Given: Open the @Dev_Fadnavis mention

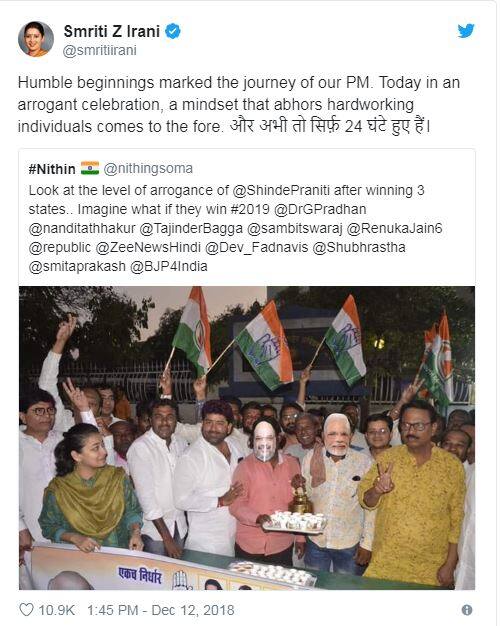Looking at the screenshot, I should [256, 247].
